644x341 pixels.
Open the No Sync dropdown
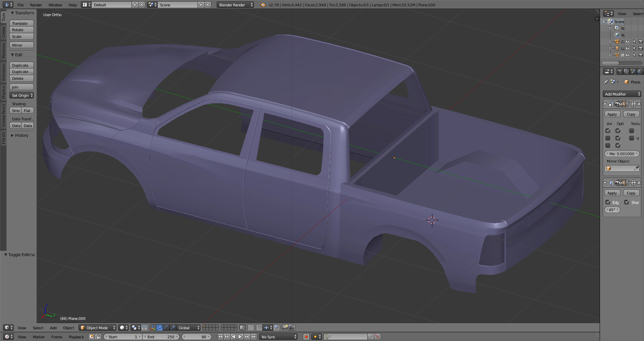[279, 337]
